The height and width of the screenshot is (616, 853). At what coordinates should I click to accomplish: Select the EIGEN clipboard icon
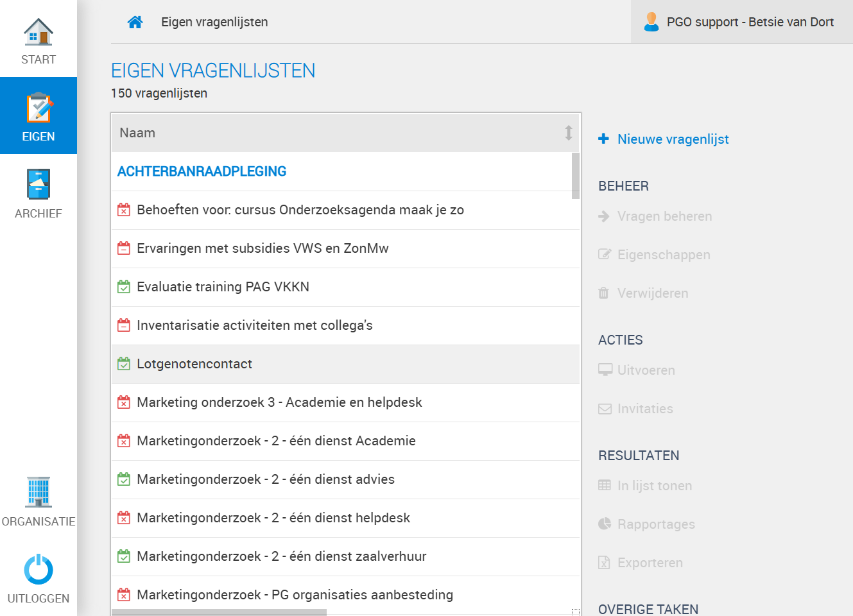click(39, 108)
